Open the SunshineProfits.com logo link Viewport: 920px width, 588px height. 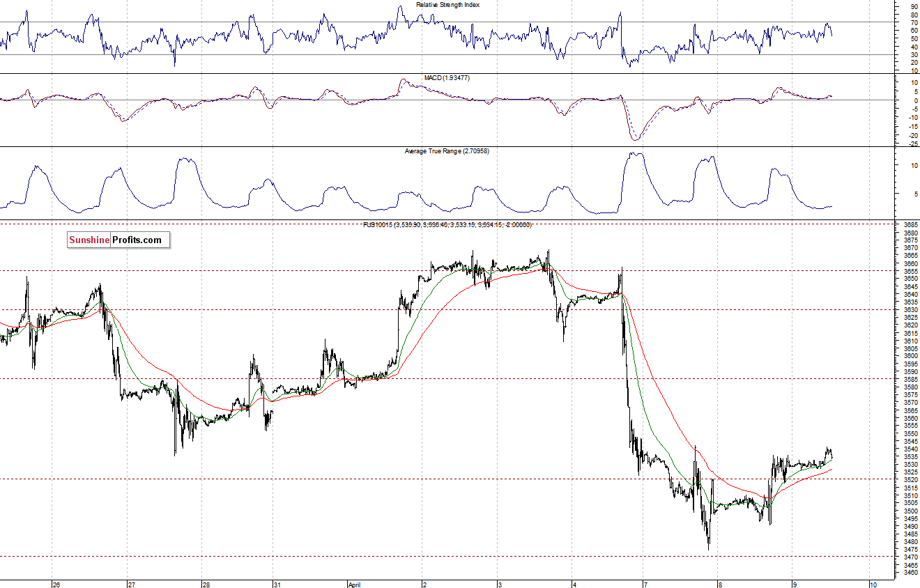[x=118, y=240]
